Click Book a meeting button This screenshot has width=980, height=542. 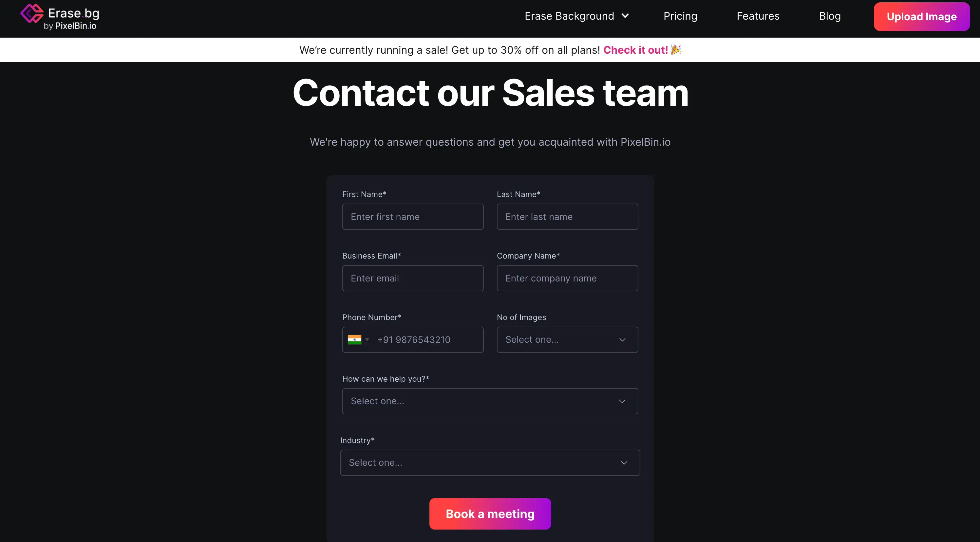(490, 513)
